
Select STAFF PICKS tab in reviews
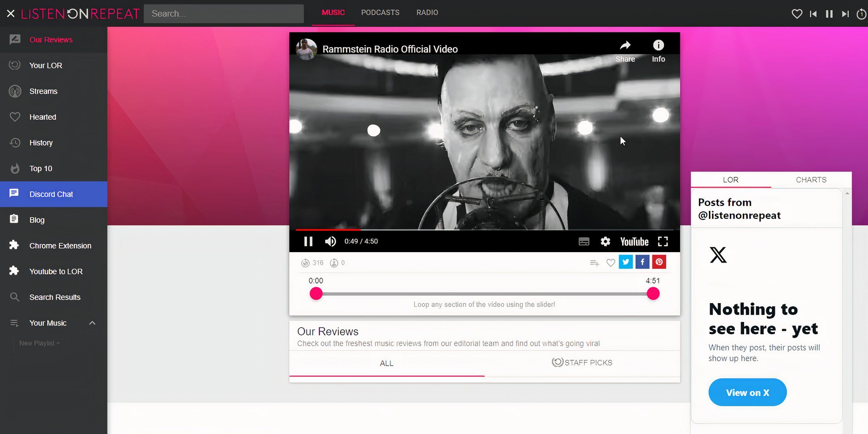tap(581, 363)
